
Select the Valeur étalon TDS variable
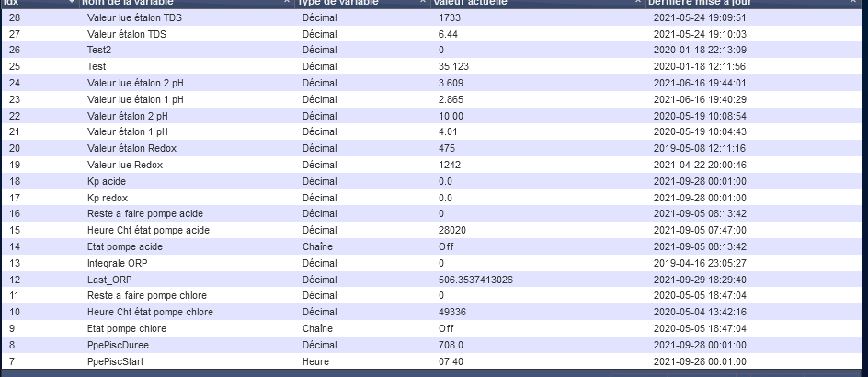[x=432, y=34]
